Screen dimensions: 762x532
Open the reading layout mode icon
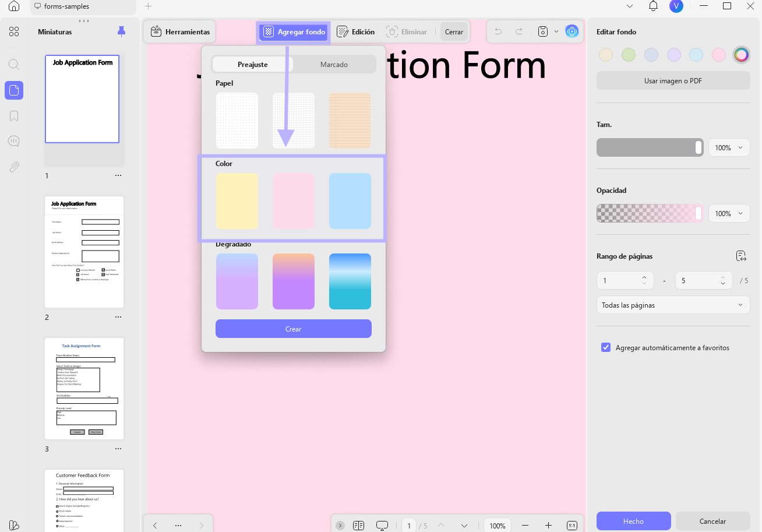tap(358, 526)
